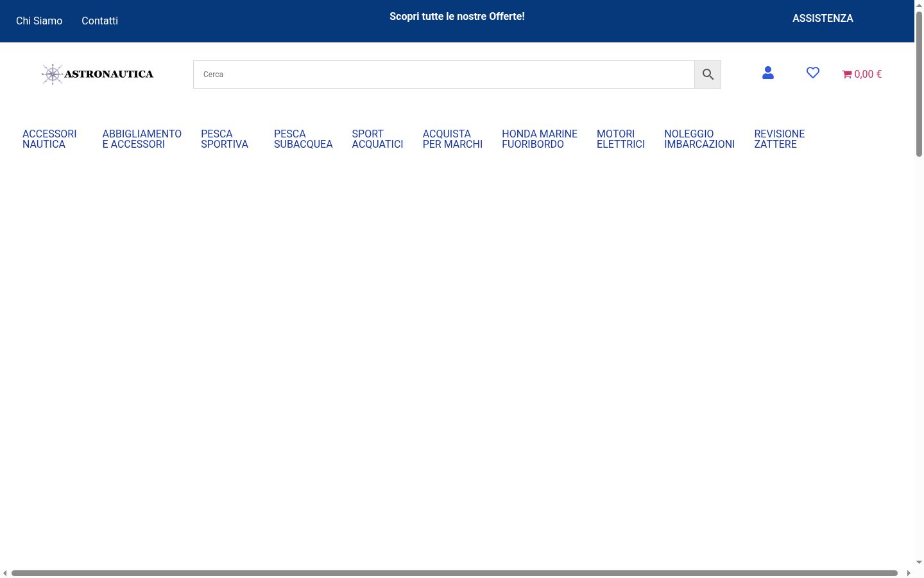Click the magnifying glass search button
The image size is (924, 578).
708,74
